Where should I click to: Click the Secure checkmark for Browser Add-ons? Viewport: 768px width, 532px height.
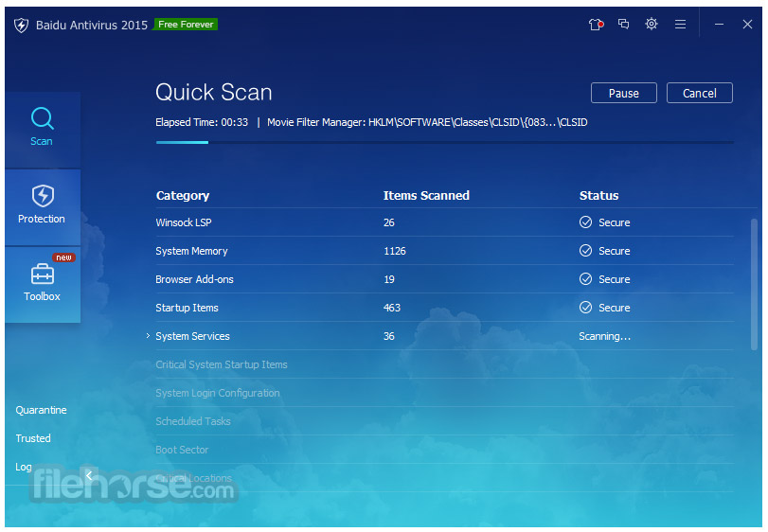(585, 279)
